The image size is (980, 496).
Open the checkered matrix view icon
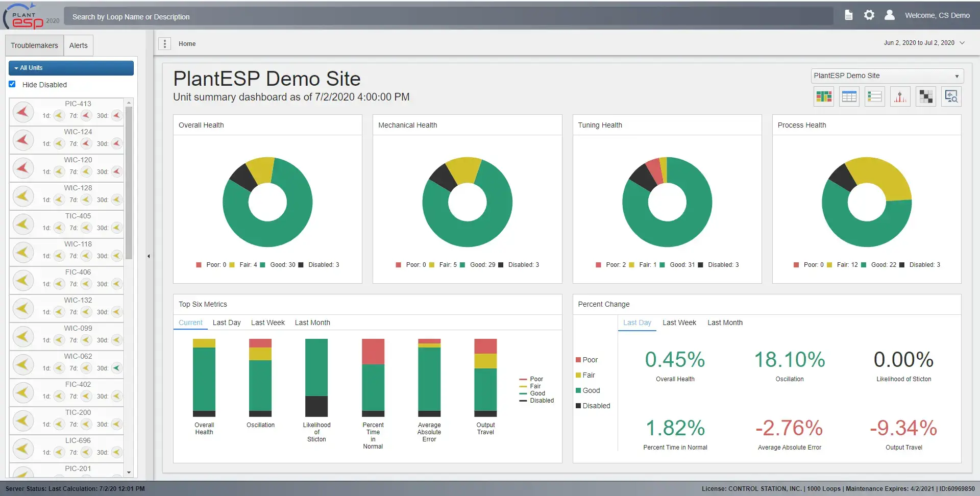(925, 96)
